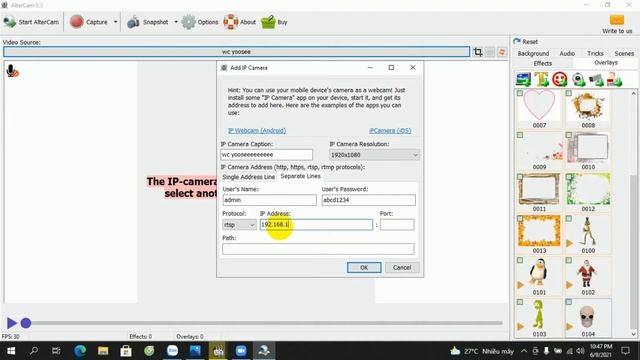
Task: Enable the 0007 heart overlay checkbox
Action: [x=520, y=93]
